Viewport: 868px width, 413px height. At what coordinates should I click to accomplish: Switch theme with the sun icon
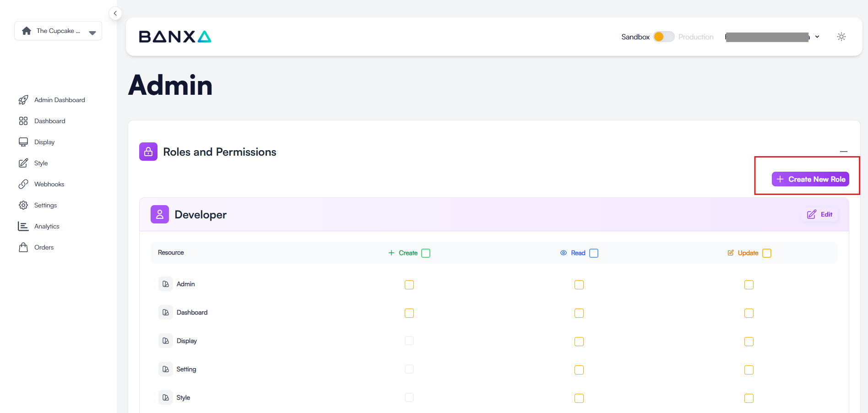pyautogui.click(x=841, y=37)
